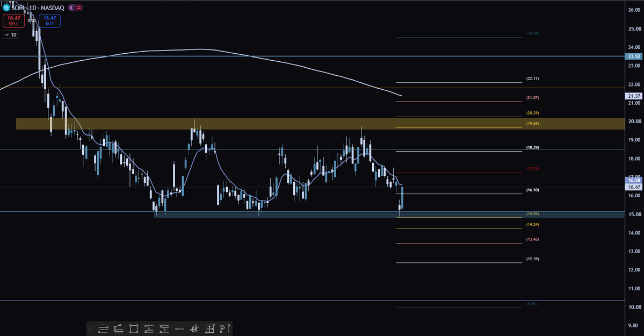This screenshot has width=644, height=336.
Task: Click the 23.52 horizontal line price label
Action: tap(634, 56)
